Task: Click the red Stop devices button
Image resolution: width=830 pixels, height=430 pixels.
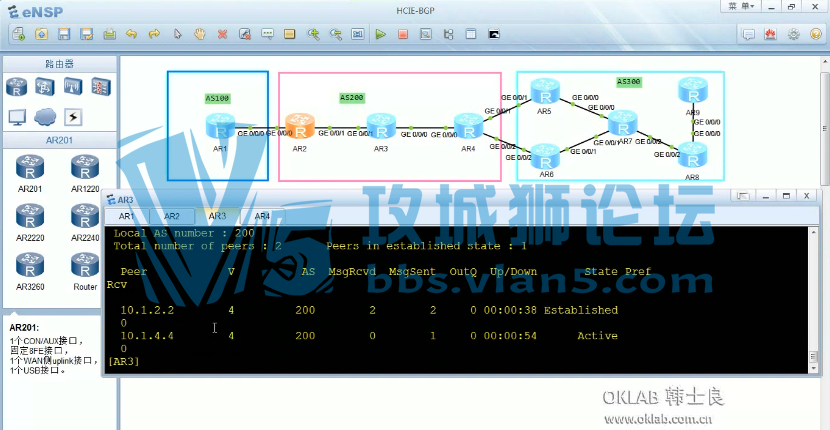Action: 403,34
